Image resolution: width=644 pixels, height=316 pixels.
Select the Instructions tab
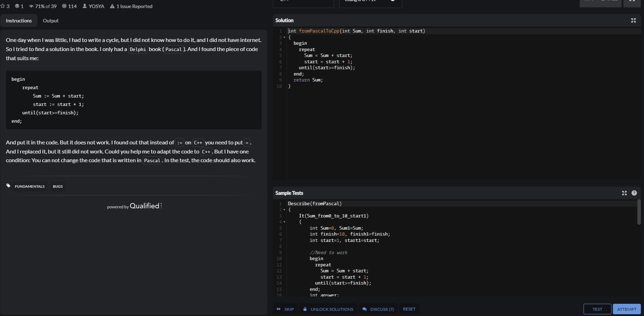(19, 21)
